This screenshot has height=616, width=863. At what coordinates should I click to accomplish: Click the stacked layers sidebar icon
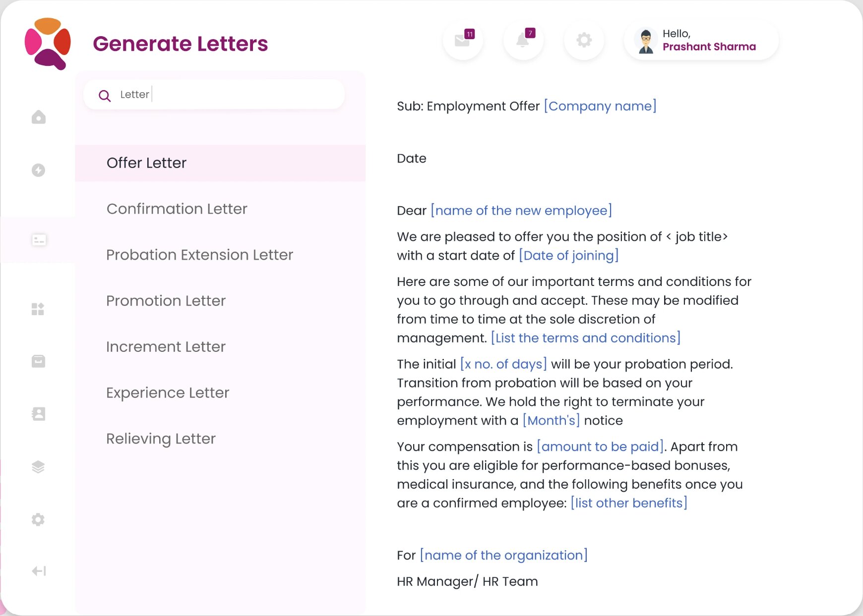coord(38,467)
